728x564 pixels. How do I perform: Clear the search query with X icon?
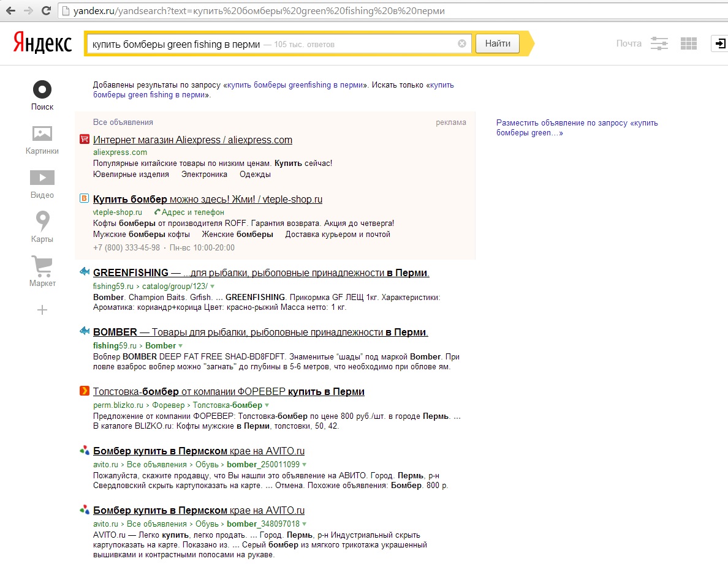pyautogui.click(x=462, y=43)
